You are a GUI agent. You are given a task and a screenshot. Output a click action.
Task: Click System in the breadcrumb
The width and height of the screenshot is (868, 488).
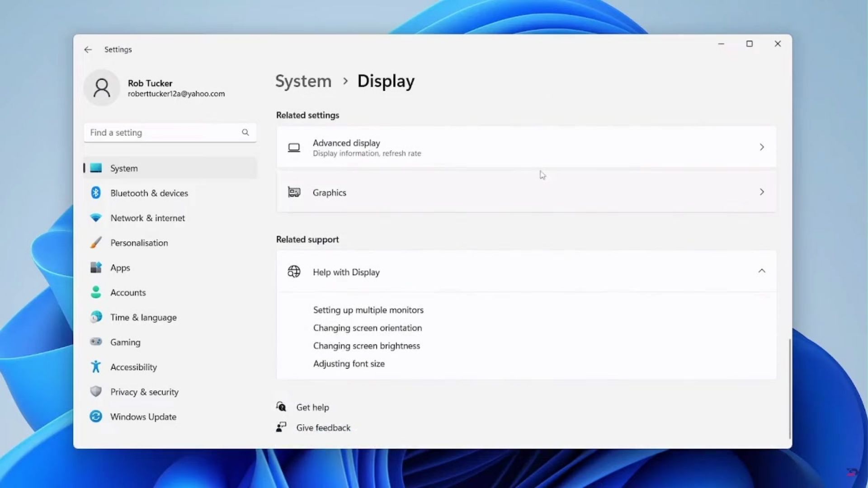pos(303,81)
